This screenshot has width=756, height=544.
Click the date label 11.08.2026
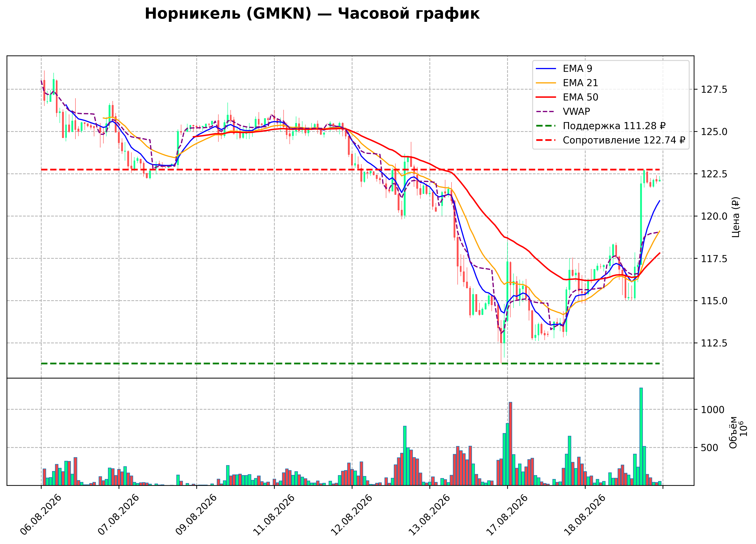click(x=274, y=515)
